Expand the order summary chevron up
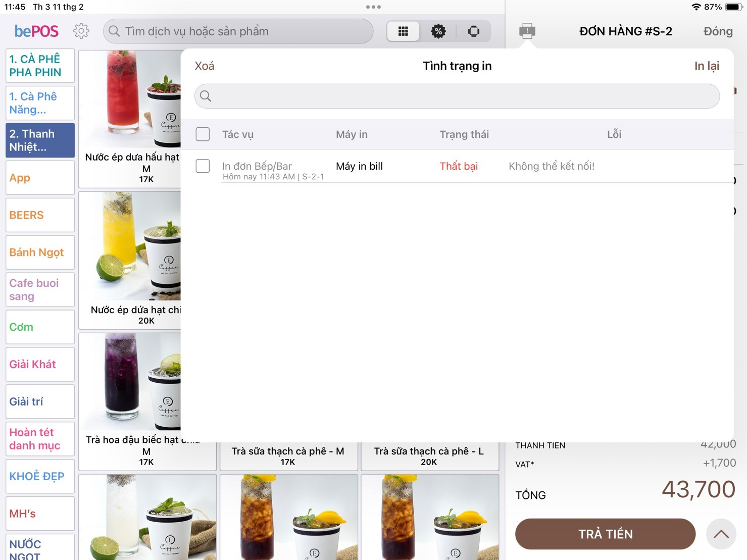 (721, 534)
